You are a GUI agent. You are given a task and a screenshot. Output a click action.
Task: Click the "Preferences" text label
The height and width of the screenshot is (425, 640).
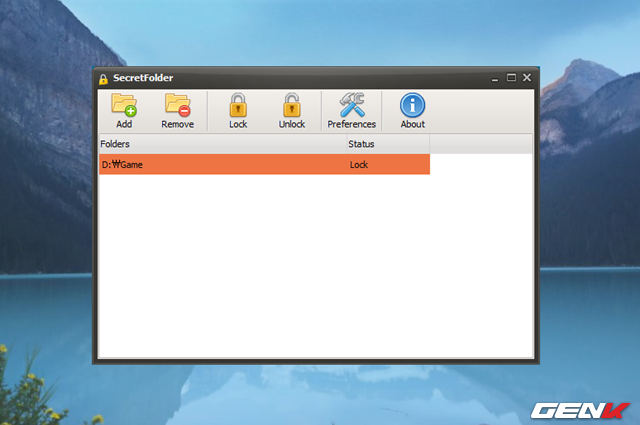pyautogui.click(x=352, y=124)
